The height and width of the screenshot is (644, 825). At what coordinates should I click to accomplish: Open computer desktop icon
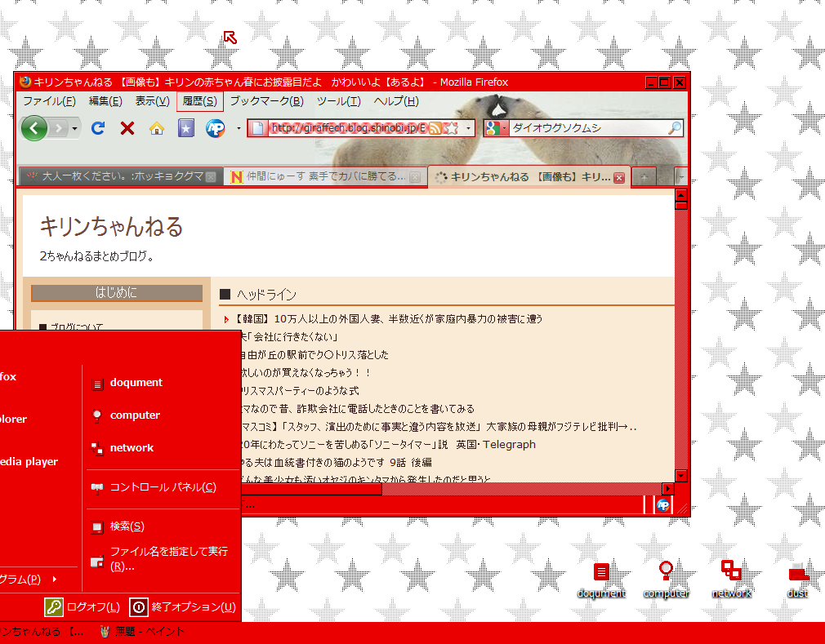coord(666,580)
